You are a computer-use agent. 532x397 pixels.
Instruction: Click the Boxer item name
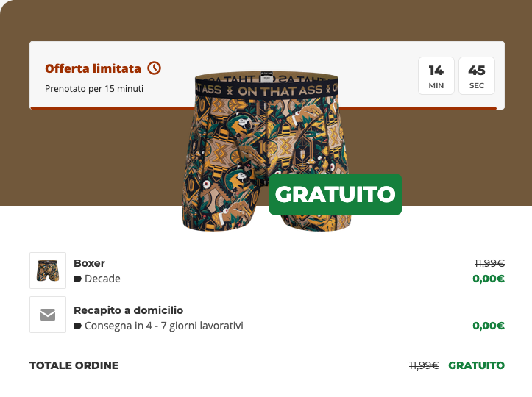89,263
